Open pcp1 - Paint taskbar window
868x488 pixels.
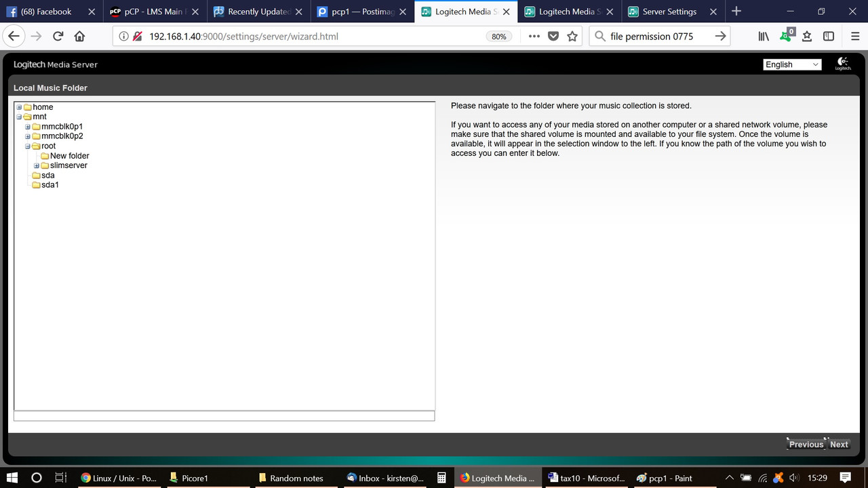pyautogui.click(x=675, y=478)
